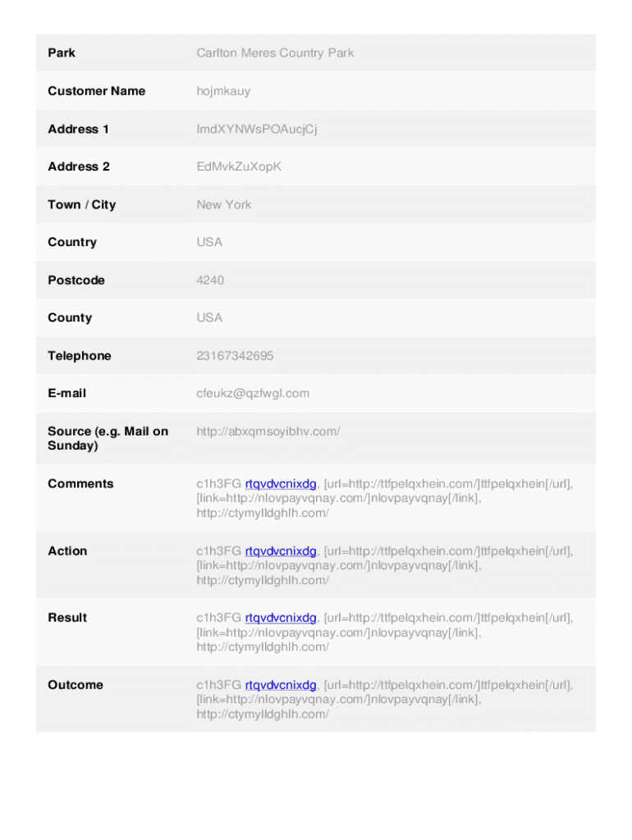
Task: Click the source URL http://abxqmsoyibhv.com/
Action: point(268,431)
